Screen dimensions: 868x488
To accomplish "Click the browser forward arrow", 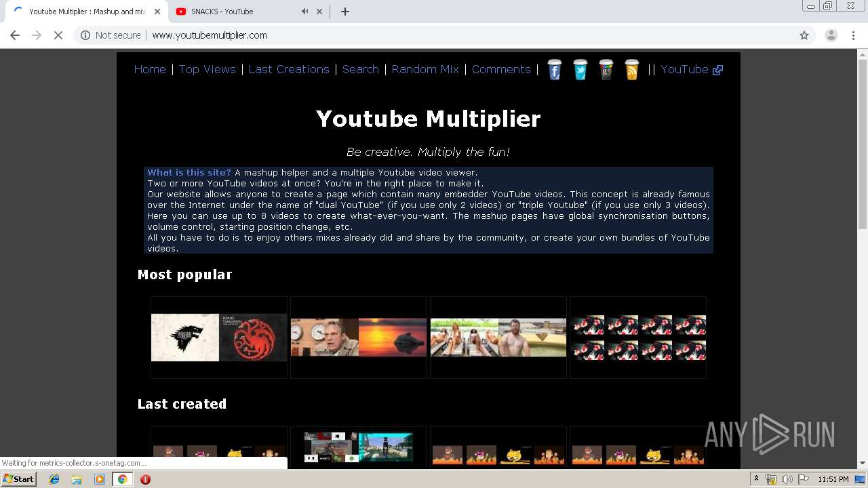I will click(x=37, y=35).
